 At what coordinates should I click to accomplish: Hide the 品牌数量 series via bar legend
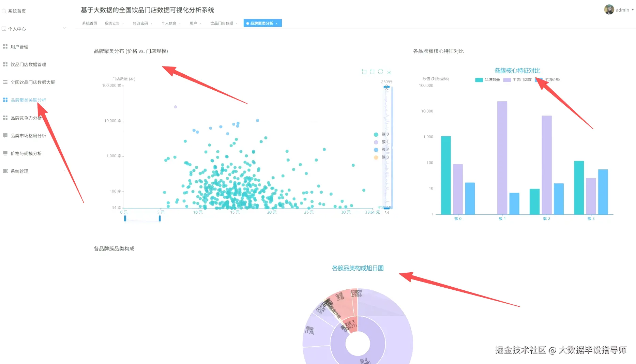[487, 80]
